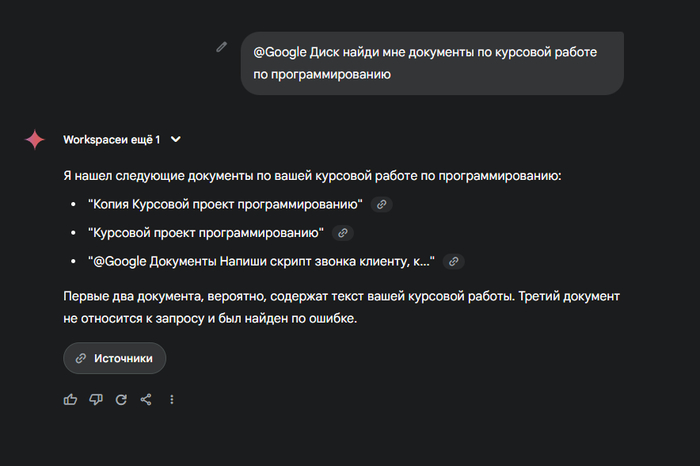Dislike the response with thumbs down
Screen dimensions: 700x466
click(x=96, y=399)
